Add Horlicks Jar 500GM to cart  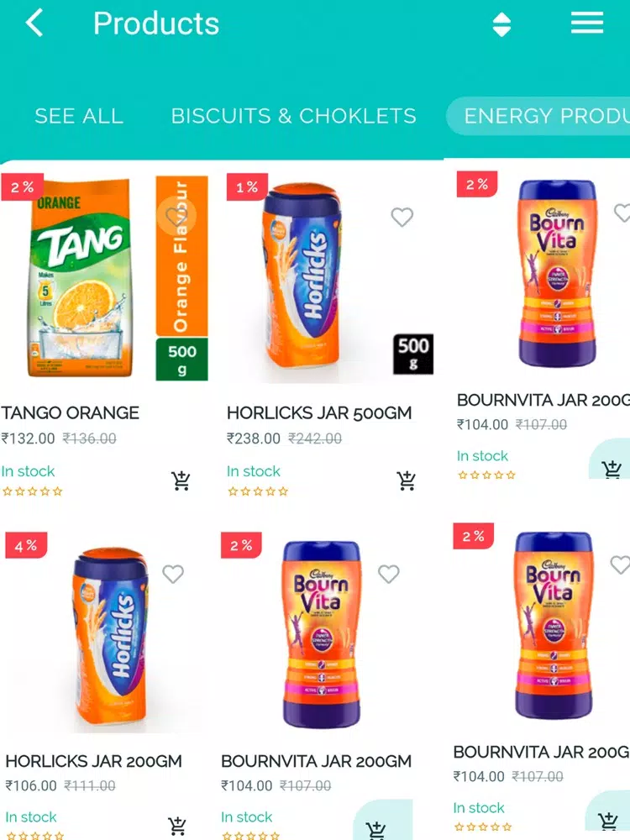point(406,480)
